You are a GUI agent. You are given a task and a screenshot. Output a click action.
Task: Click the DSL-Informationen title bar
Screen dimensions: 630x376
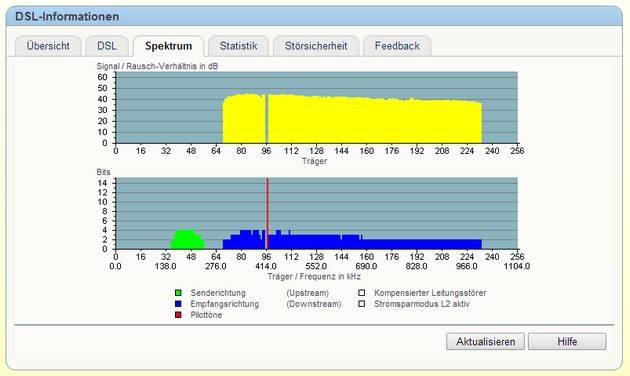click(x=314, y=16)
